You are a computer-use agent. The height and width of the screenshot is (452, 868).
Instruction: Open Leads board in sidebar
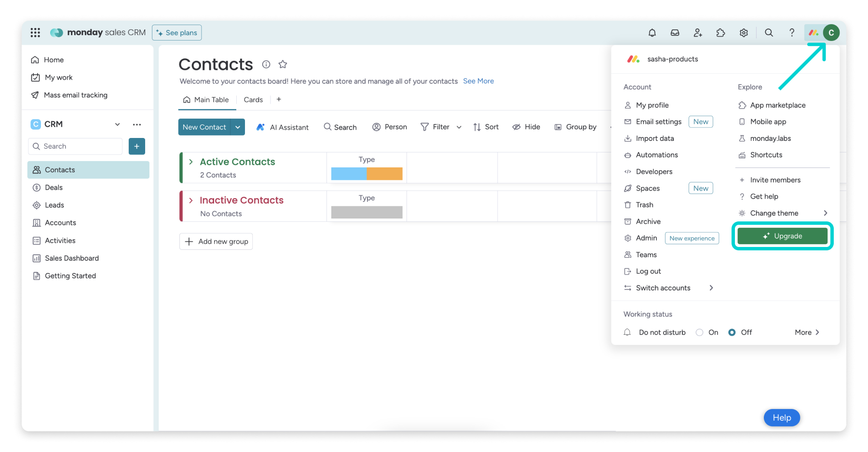coord(88,205)
